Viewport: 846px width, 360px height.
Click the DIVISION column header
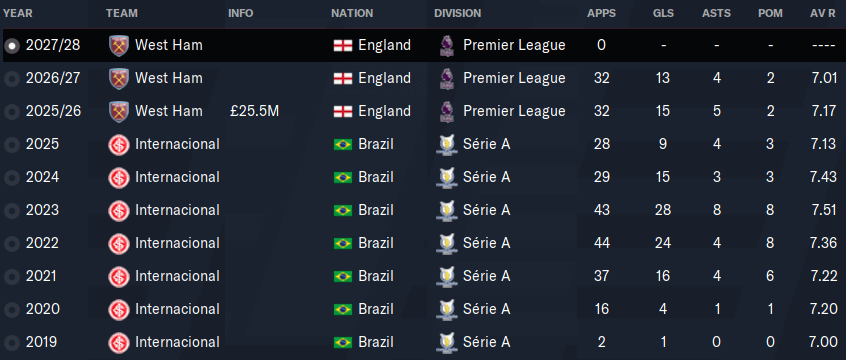pos(458,13)
